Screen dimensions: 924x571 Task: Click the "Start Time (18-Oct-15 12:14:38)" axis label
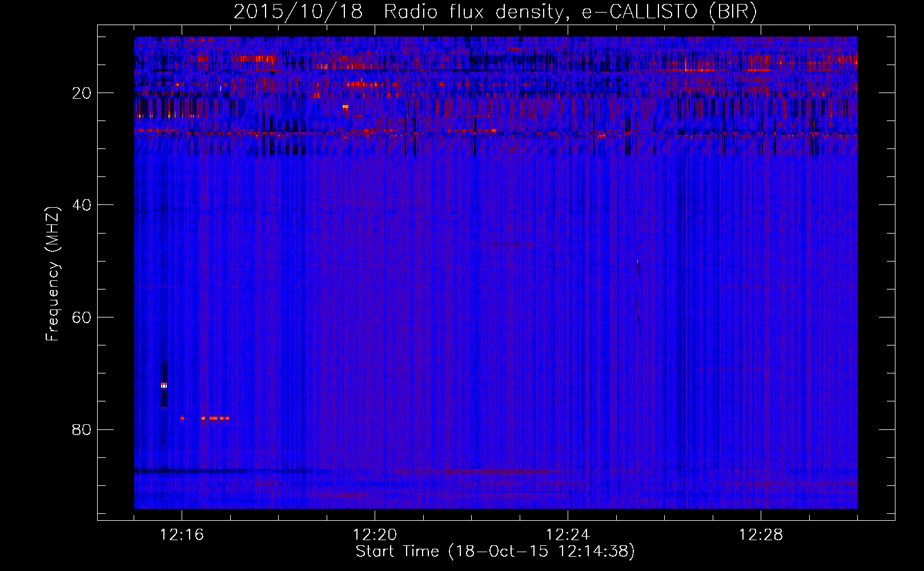(495, 552)
